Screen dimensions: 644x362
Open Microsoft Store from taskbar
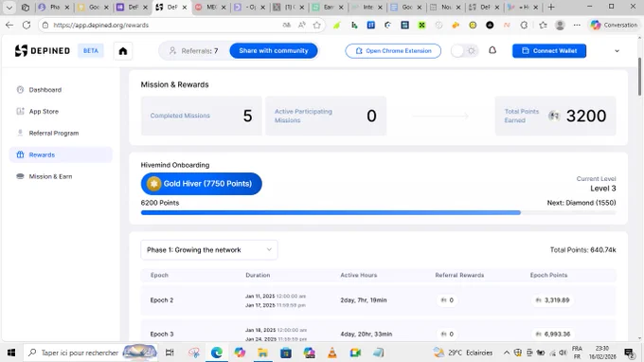[x=286, y=353]
